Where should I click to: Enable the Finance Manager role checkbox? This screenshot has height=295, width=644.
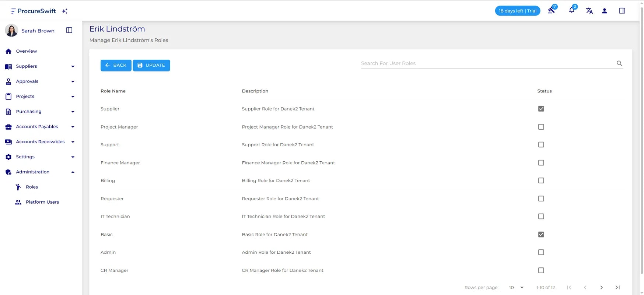541,163
